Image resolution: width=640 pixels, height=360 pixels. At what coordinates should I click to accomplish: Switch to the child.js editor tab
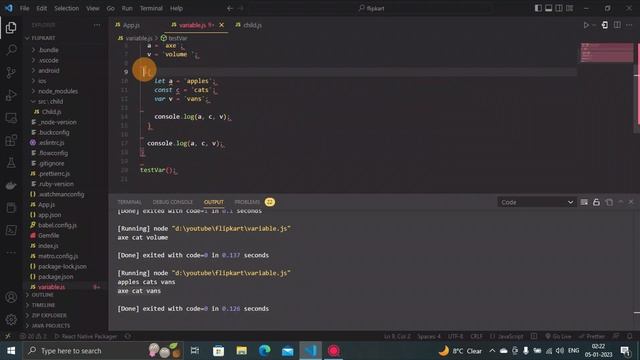[249, 25]
